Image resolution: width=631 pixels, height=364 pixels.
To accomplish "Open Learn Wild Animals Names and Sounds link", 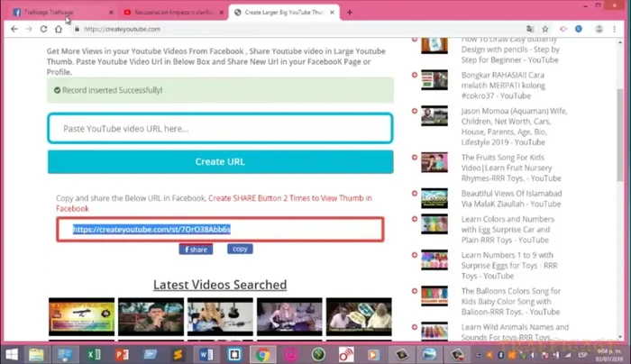I will 515,332.
